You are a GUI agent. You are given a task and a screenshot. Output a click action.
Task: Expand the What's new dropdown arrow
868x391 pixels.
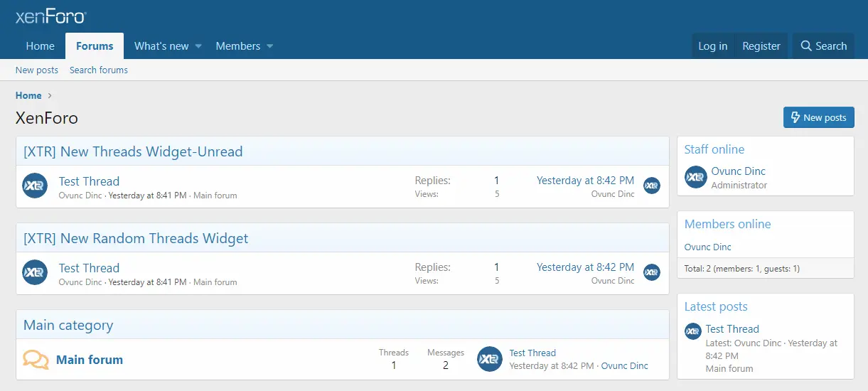coord(198,46)
